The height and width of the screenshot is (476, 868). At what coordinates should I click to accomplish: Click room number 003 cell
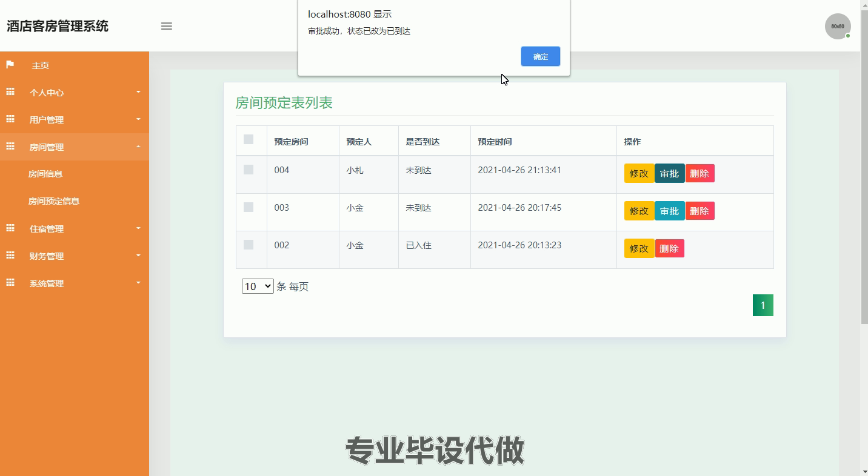282,208
